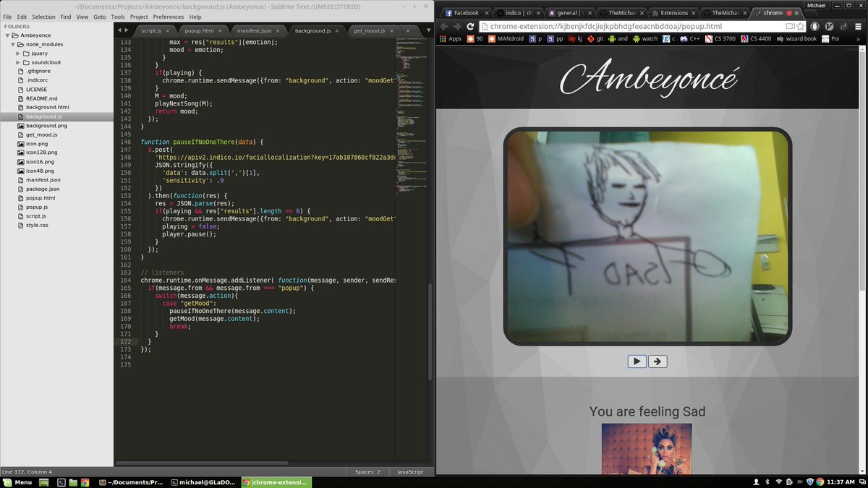The height and width of the screenshot is (488, 868).
Task: Open README.md from the sidebar
Action: [41, 98]
